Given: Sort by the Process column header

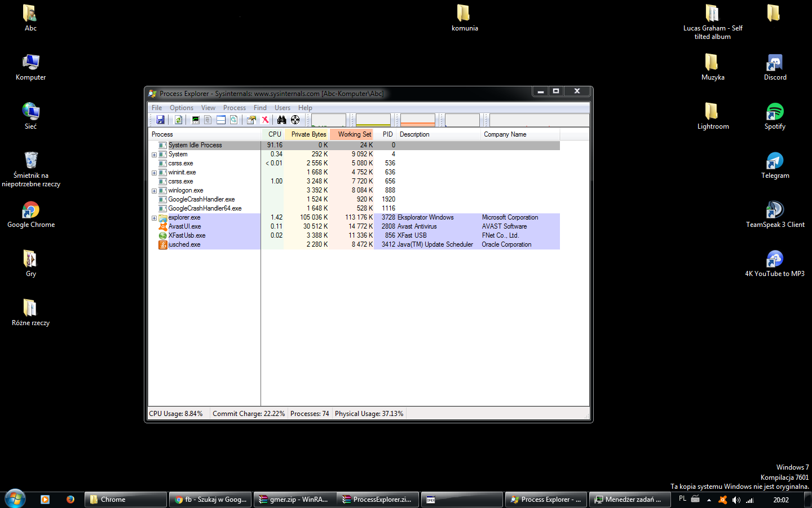Looking at the screenshot, I should [x=205, y=134].
